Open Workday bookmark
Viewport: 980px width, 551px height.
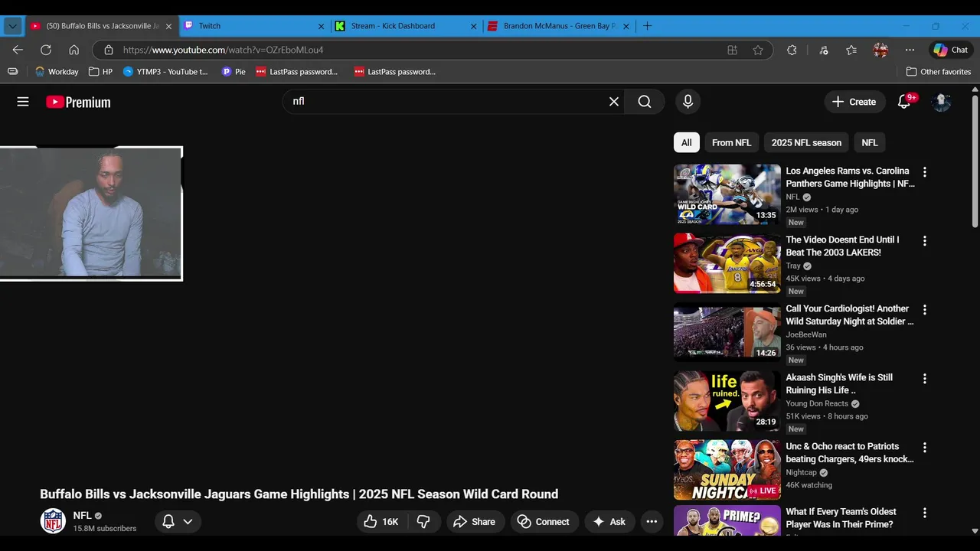tap(57, 72)
